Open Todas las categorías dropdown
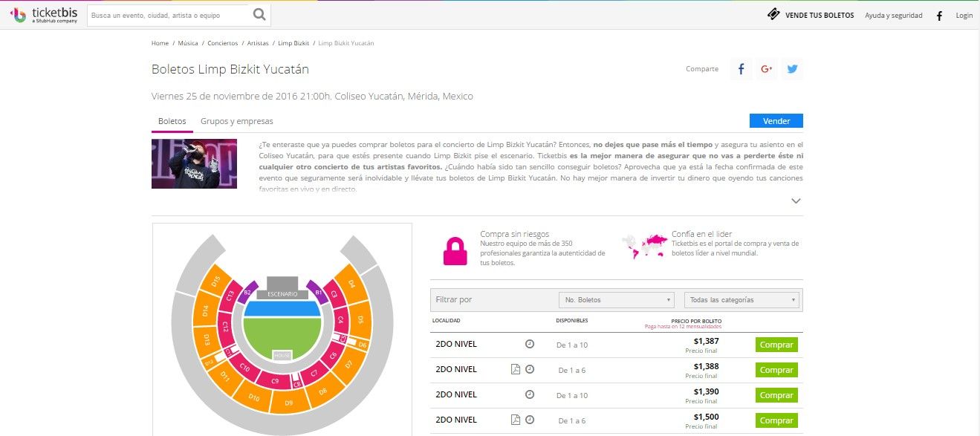Screen dimensions: 980x436 coord(742,300)
